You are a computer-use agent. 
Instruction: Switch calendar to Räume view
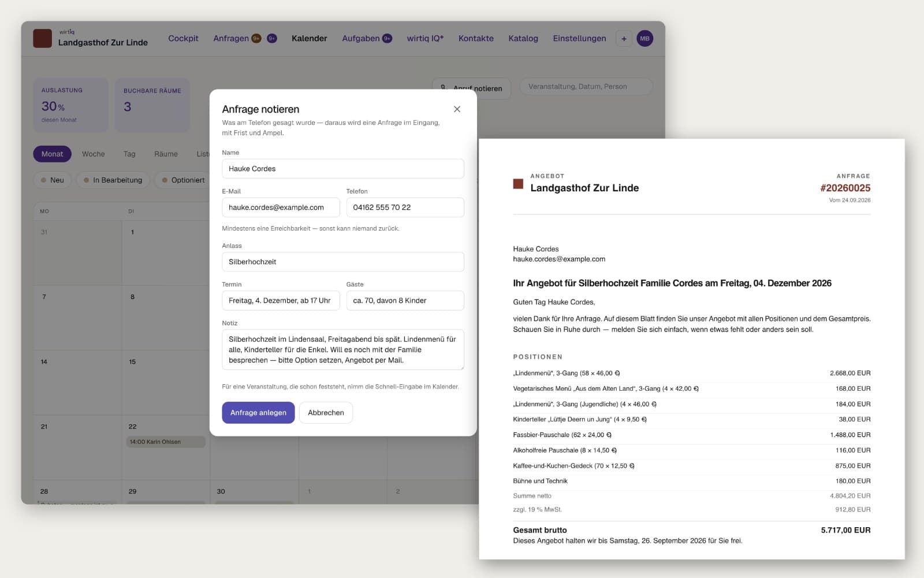[166, 154]
